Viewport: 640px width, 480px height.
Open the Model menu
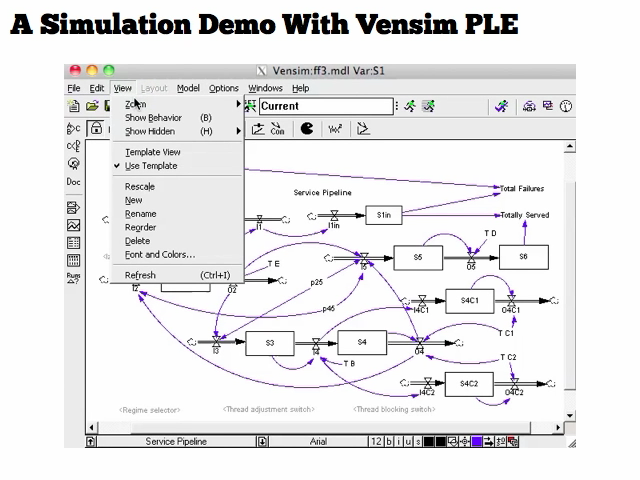(188, 88)
